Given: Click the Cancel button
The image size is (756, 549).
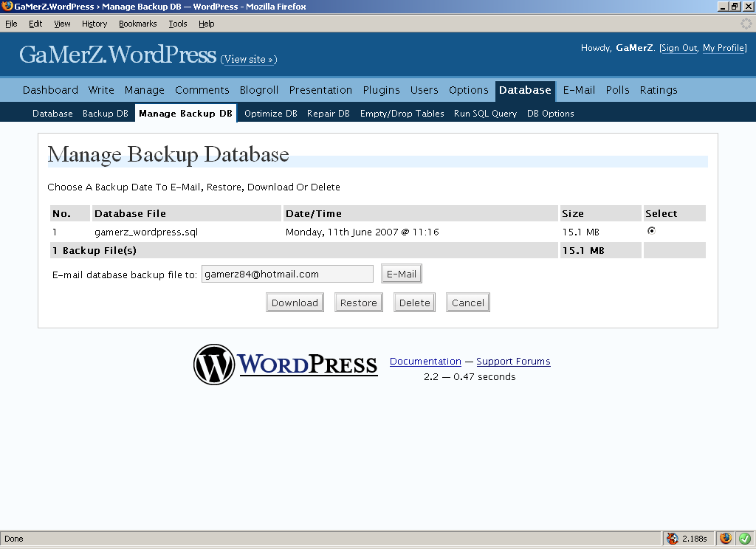Looking at the screenshot, I should (x=468, y=303).
